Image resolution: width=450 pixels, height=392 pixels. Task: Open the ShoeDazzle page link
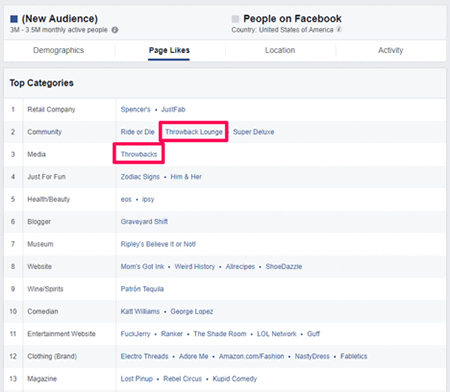click(284, 267)
